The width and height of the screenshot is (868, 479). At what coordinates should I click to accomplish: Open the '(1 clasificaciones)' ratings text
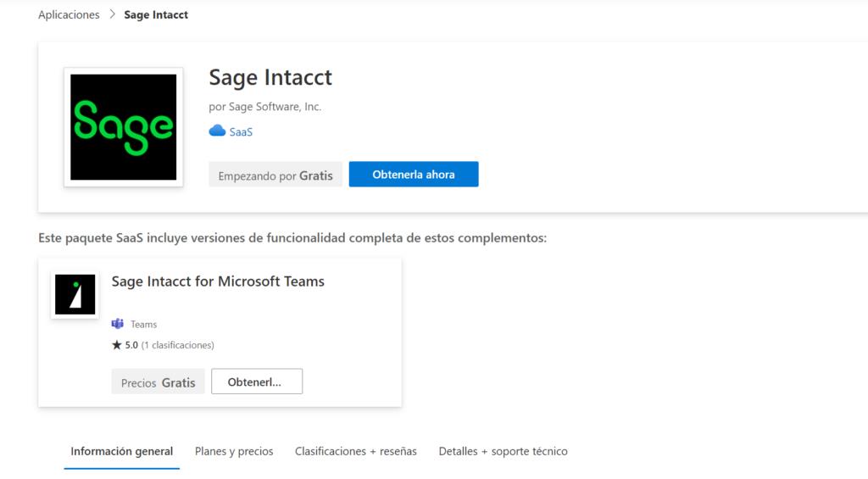(177, 345)
